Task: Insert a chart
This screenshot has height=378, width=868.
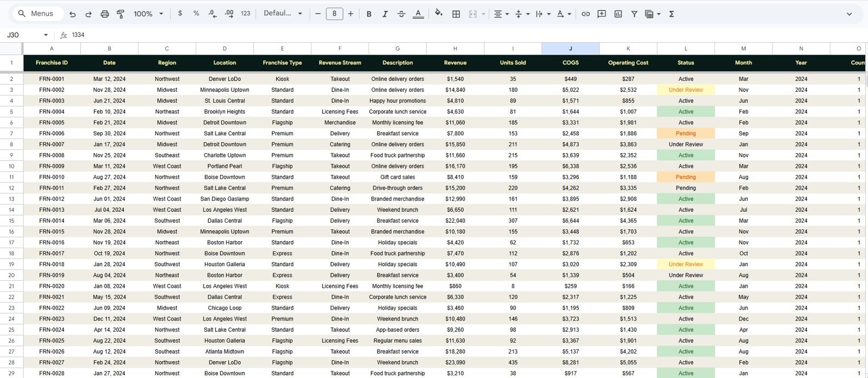Action: (x=618, y=14)
